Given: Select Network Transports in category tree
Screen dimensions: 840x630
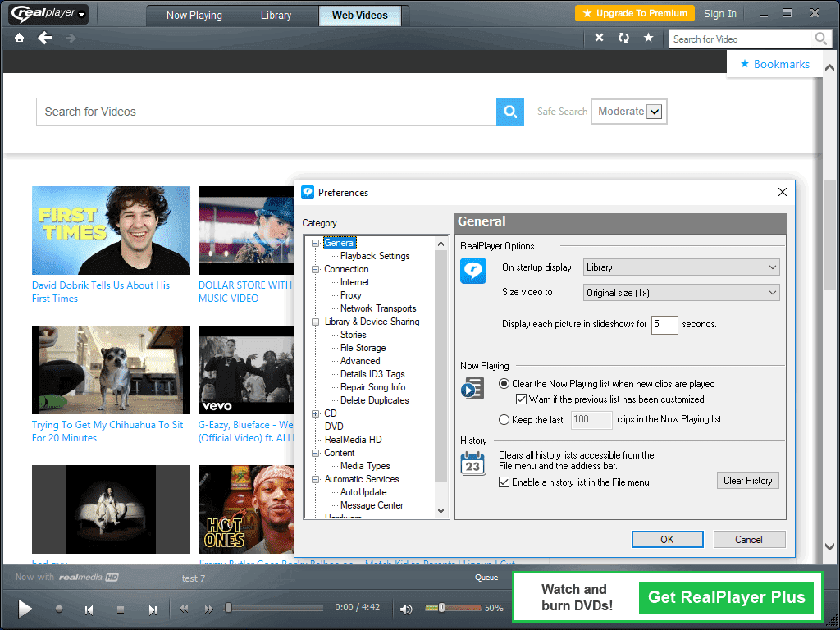Looking at the screenshot, I should pyautogui.click(x=378, y=308).
